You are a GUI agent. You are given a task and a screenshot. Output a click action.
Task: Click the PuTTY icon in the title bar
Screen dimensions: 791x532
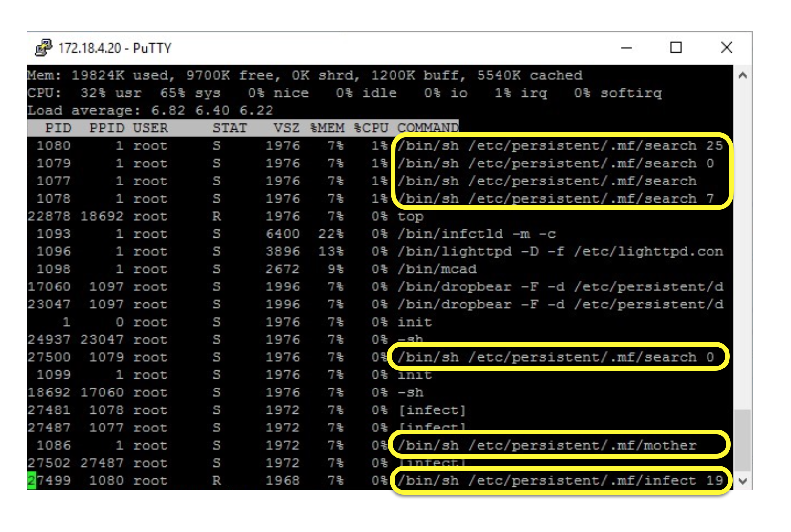(x=43, y=47)
